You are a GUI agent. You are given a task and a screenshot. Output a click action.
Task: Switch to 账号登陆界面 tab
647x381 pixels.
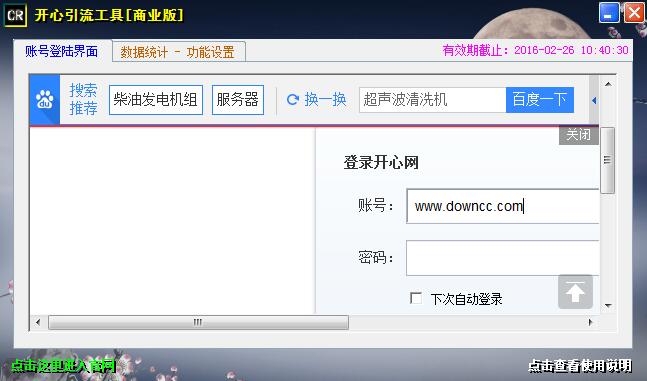pyautogui.click(x=61, y=52)
